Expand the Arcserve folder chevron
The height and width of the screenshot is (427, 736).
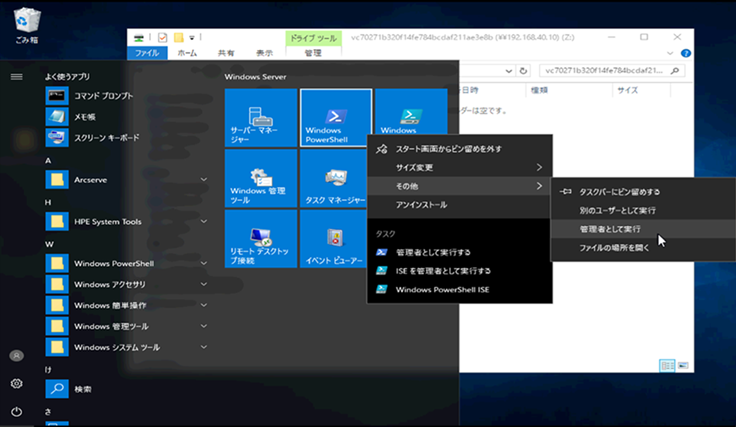point(204,180)
